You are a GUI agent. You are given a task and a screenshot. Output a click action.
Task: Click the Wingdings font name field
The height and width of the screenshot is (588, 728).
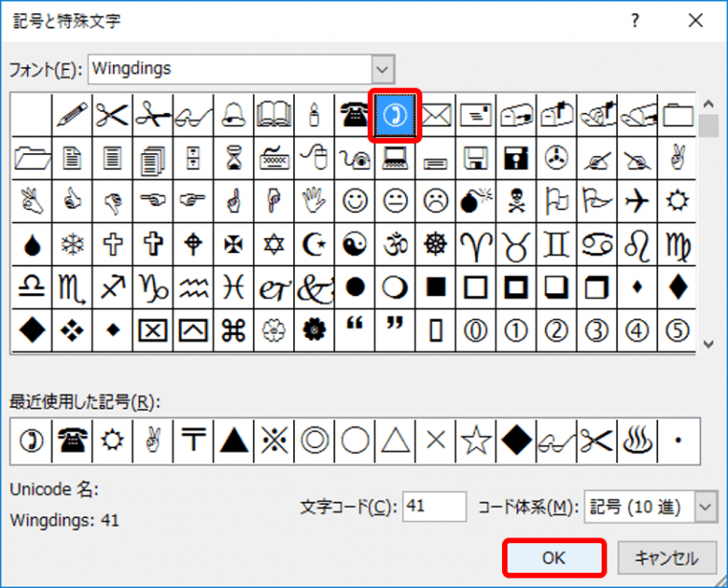[230, 69]
